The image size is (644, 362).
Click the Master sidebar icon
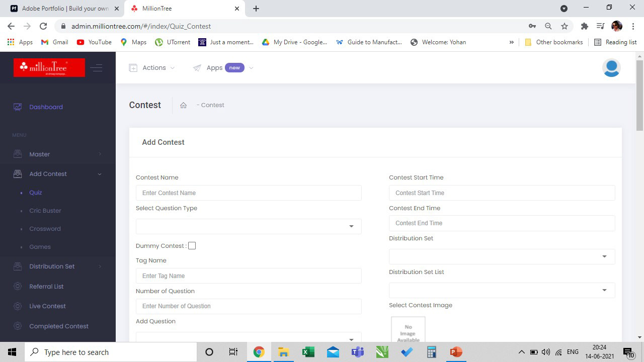click(18, 154)
